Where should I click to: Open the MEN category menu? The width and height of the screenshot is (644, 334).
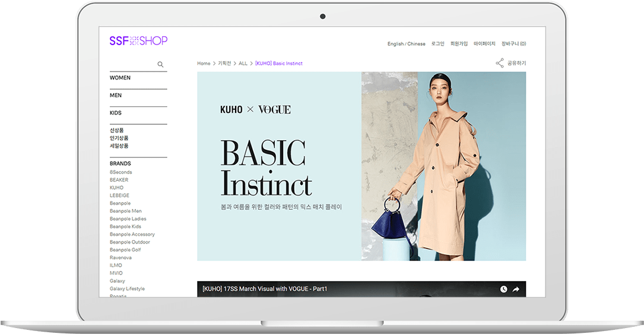coord(115,95)
